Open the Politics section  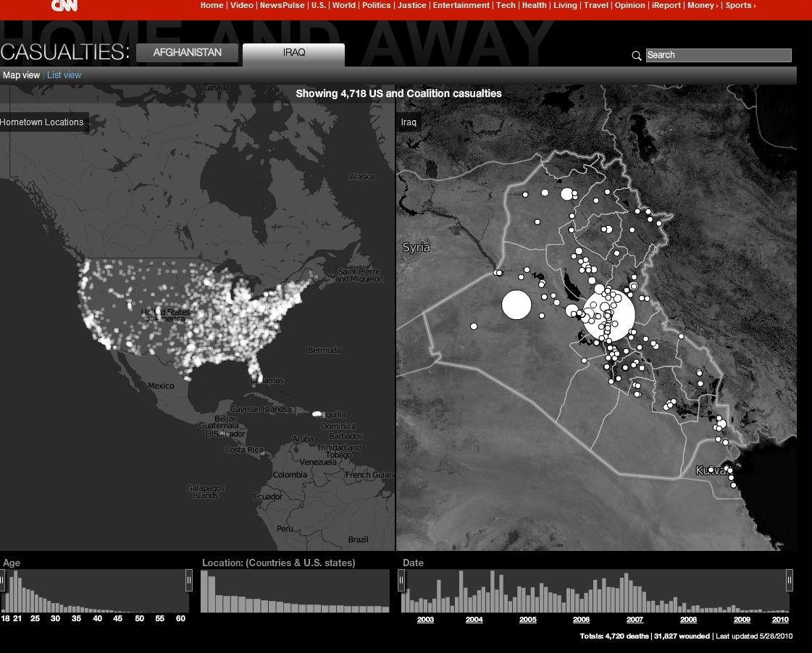[377, 5]
